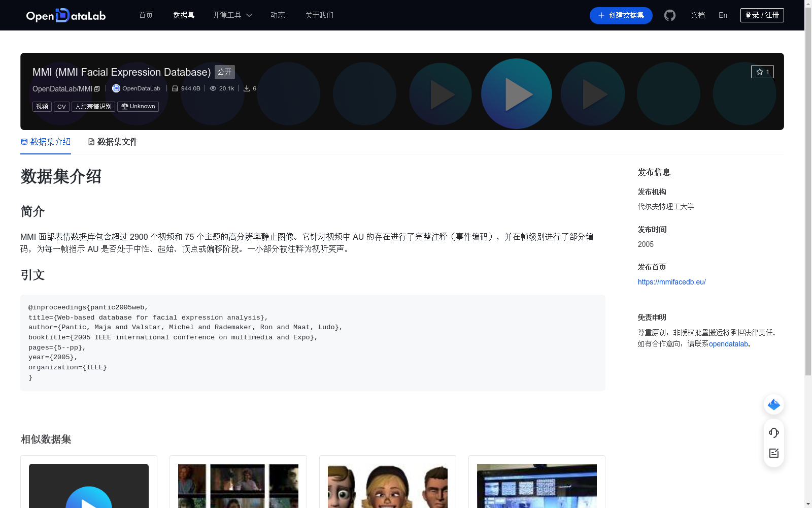The width and height of the screenshot is (812, 508).
Task: Click the opendatalab contact link in disclaimer
Action: pyautogui.click(x=728, y=343)
